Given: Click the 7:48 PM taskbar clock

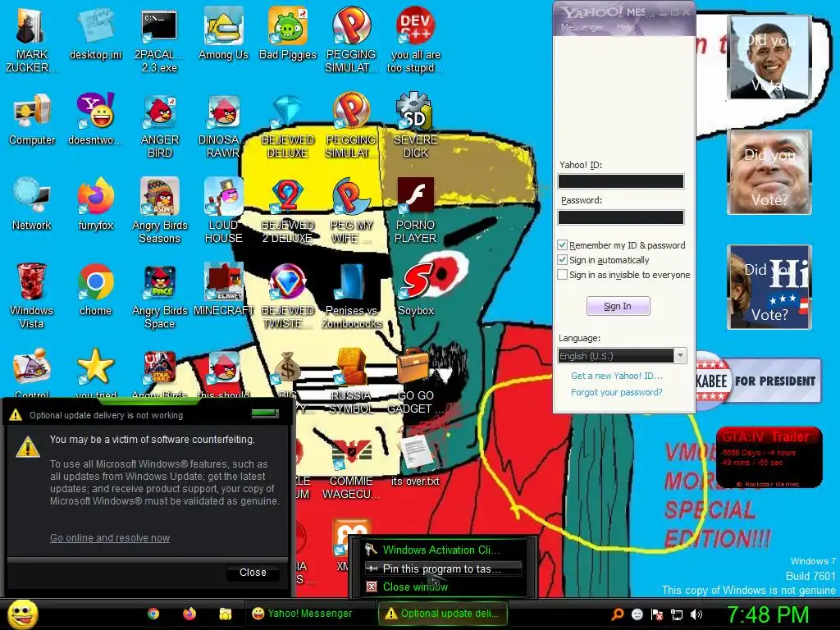Looking at the screenshot, I should click(x=767, y=614).
